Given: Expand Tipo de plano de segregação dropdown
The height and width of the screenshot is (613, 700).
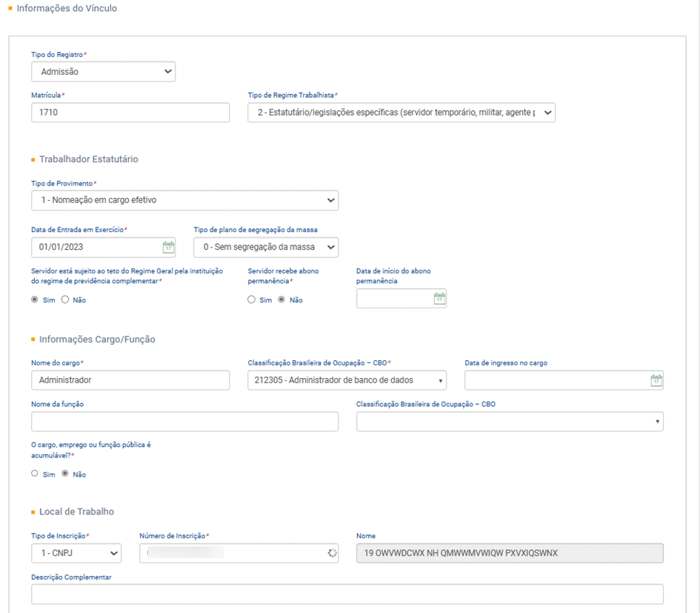Looking at the screenshot, I should [265, 247].
